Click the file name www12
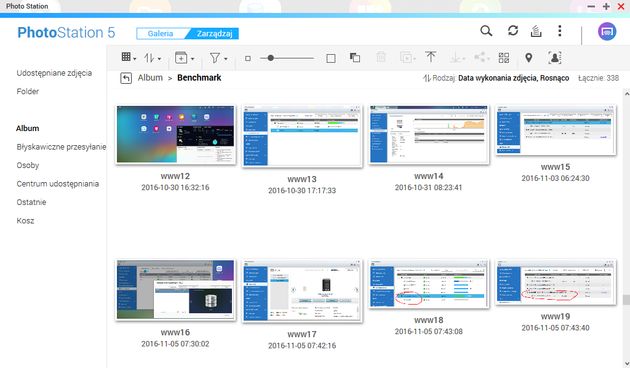 tap(175, 176)
